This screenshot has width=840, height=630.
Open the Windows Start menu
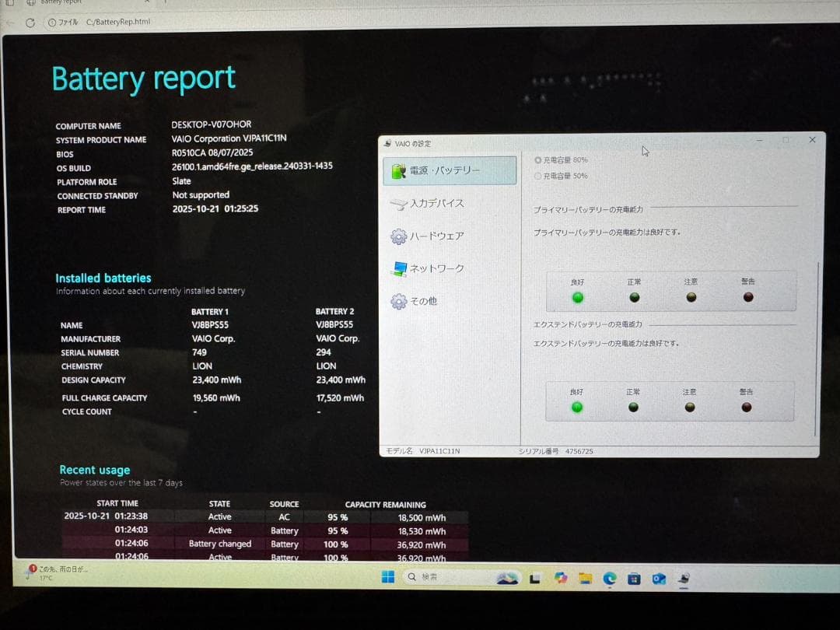[387, 577]
